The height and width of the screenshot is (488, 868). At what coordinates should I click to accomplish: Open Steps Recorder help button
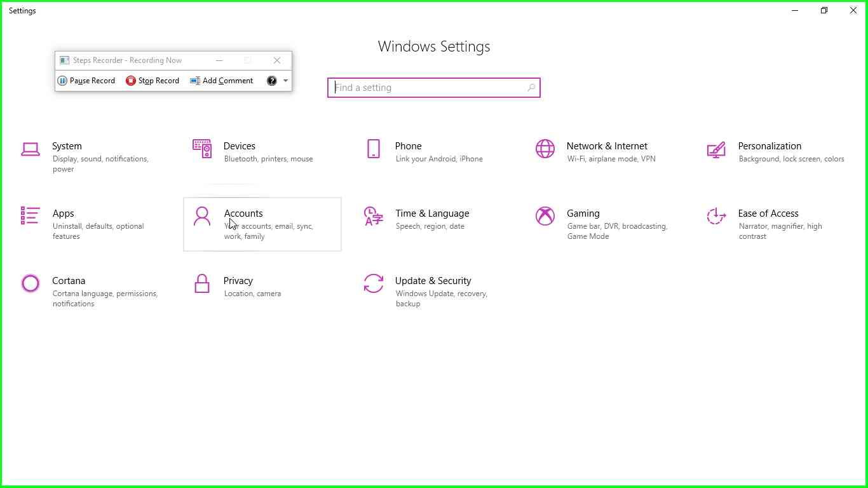click(x=272, y=81)
